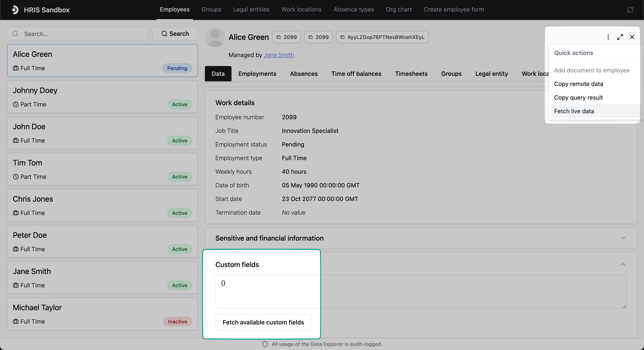Open Create employee form page

click(454, 10)
